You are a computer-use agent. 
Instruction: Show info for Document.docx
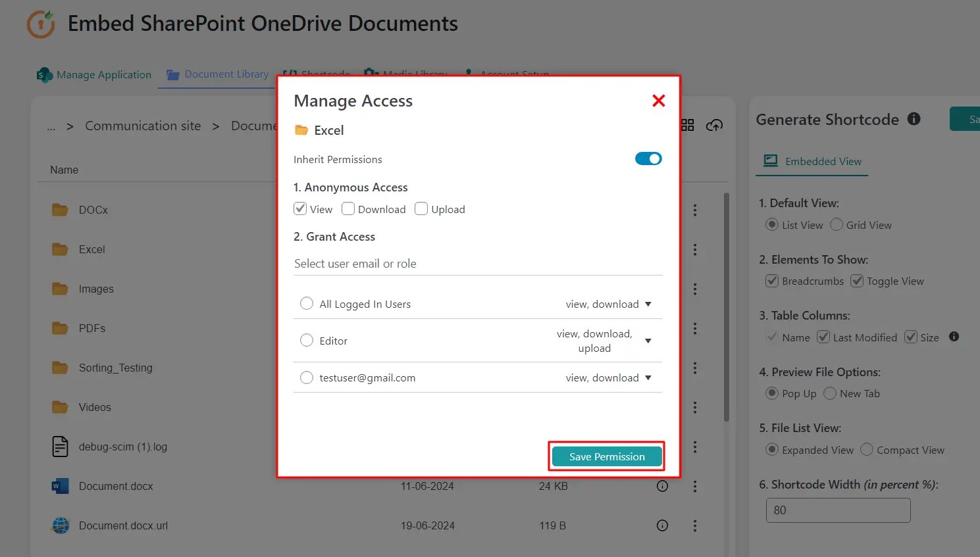(x=663, y=486)
